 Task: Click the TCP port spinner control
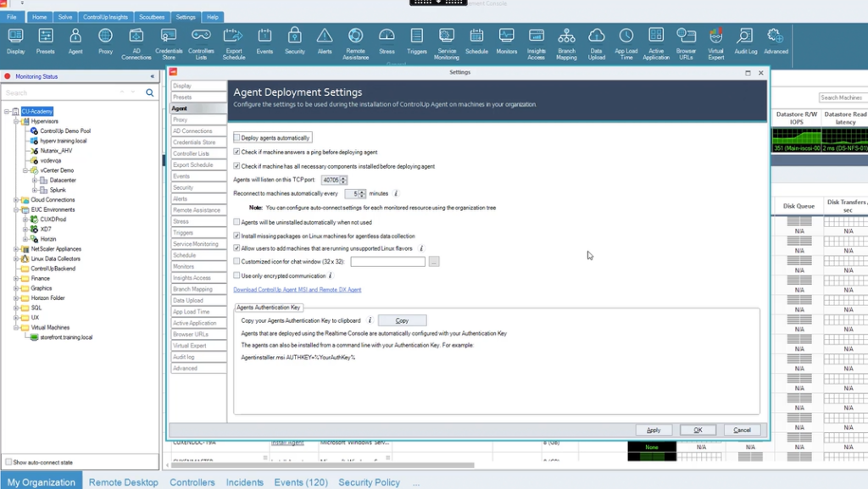click(x=343, y=180)
